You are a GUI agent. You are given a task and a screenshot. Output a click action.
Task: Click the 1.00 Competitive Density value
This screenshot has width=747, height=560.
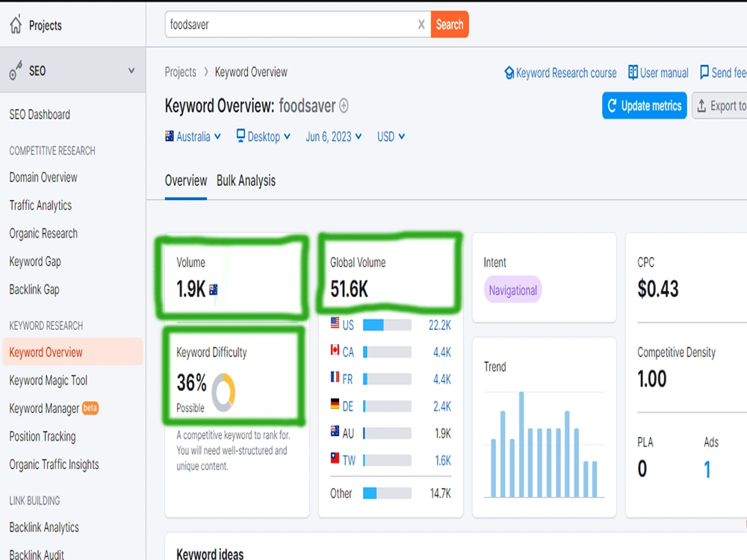tap(652, 379)
